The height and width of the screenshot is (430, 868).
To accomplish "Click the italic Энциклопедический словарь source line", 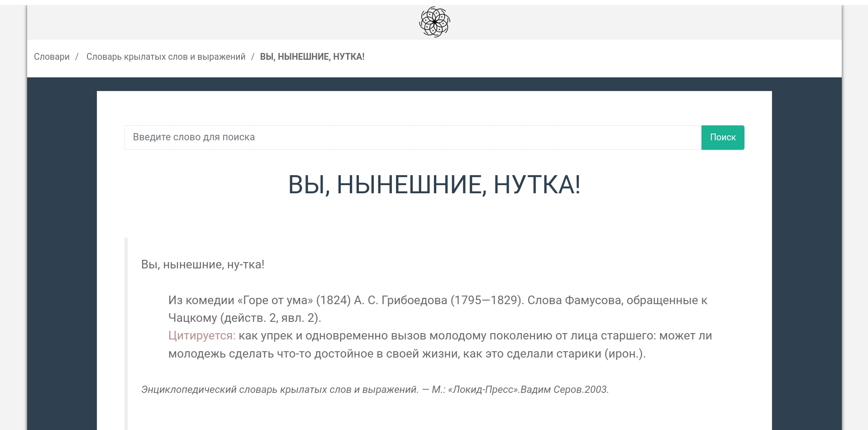I will (280, 389).
